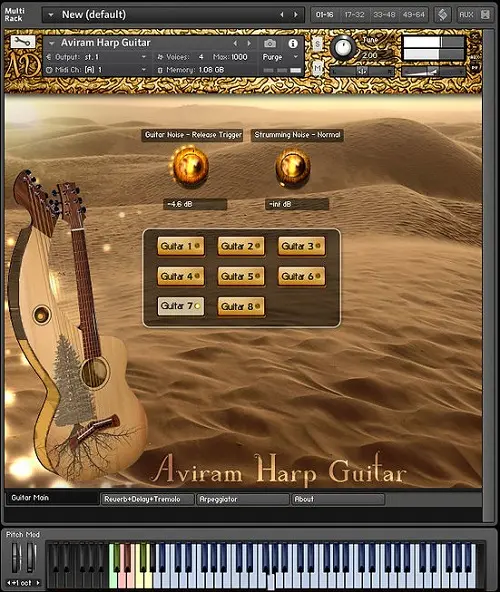
Task: Click the Output routing icon
Action: 48,57
